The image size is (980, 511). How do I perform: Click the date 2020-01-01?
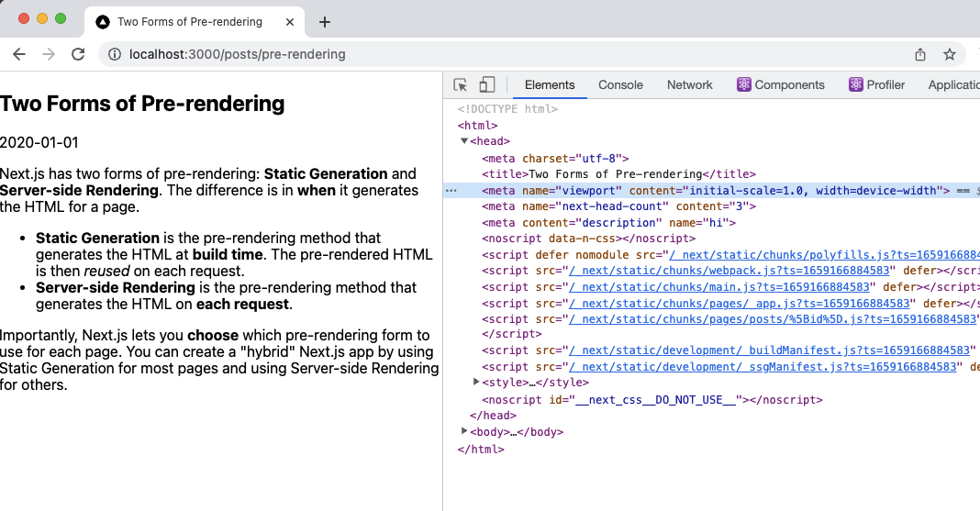tap(39, 142)
